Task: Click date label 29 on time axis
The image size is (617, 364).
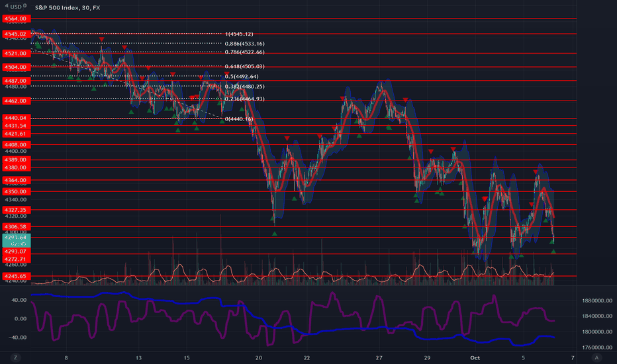Action: tap(427, 357)
